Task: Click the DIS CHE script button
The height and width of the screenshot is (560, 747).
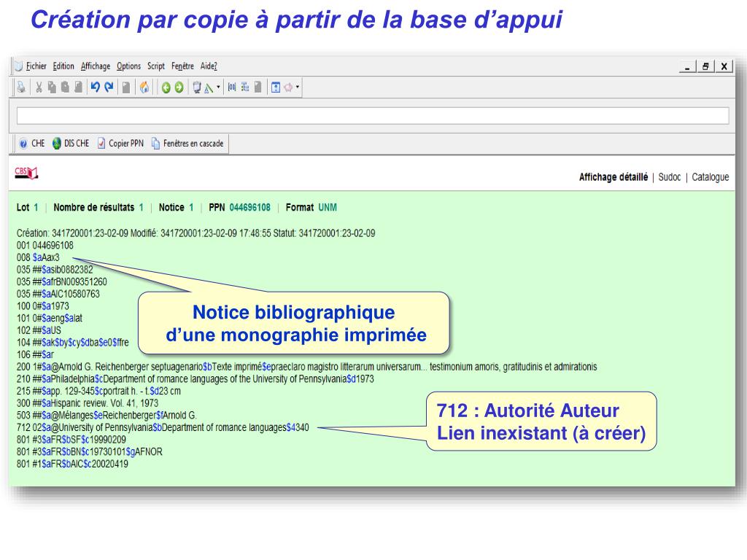Action: [71, 144]
